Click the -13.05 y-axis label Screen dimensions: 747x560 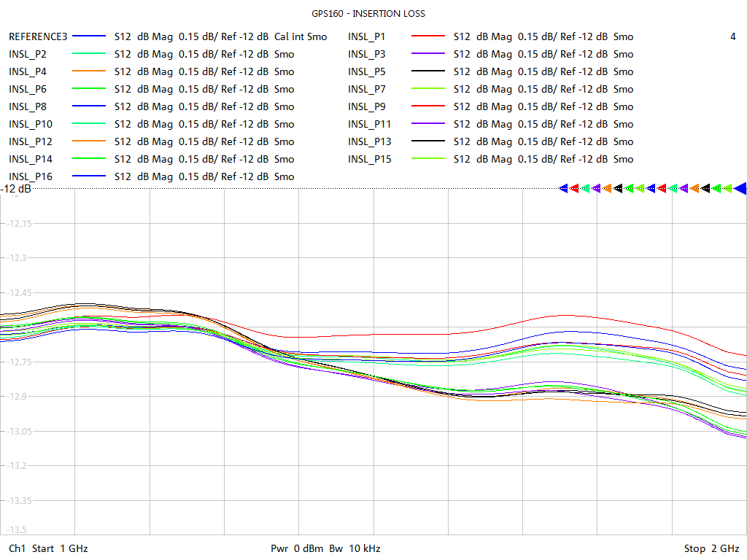coord(19,432)
